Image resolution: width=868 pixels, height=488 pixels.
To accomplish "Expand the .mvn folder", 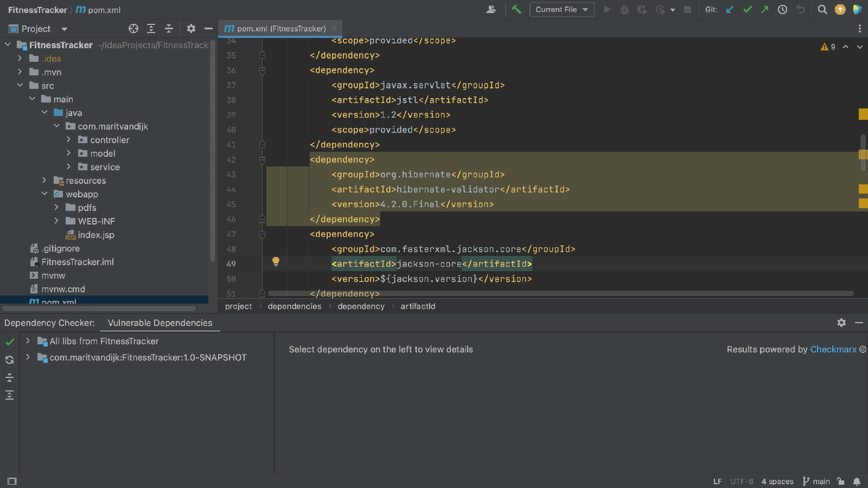I will point(20,72).
